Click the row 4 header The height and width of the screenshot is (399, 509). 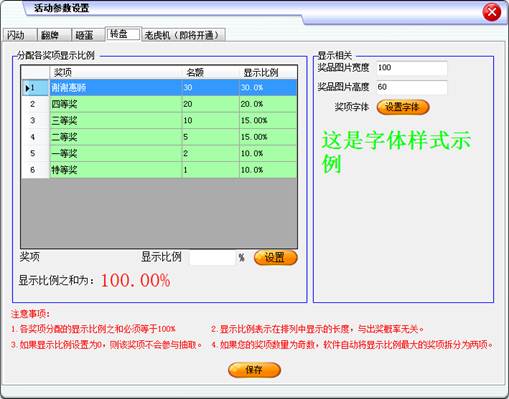click(x=35, y=137)
